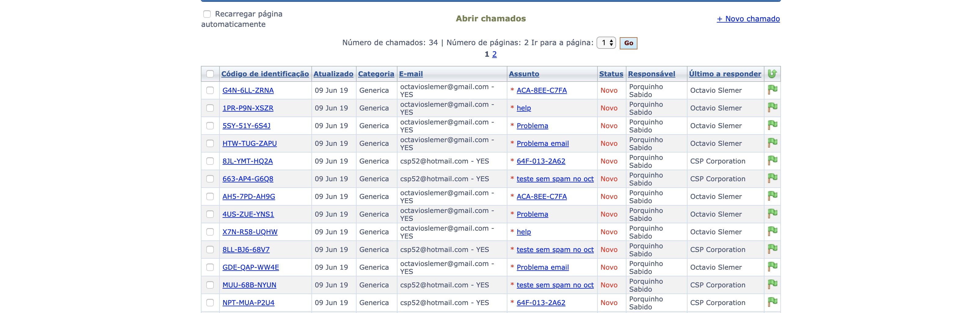This screenshot has width=980, height=313.
Task: Sort tickets by the Atualizado column header
Action: coord(333,74)
